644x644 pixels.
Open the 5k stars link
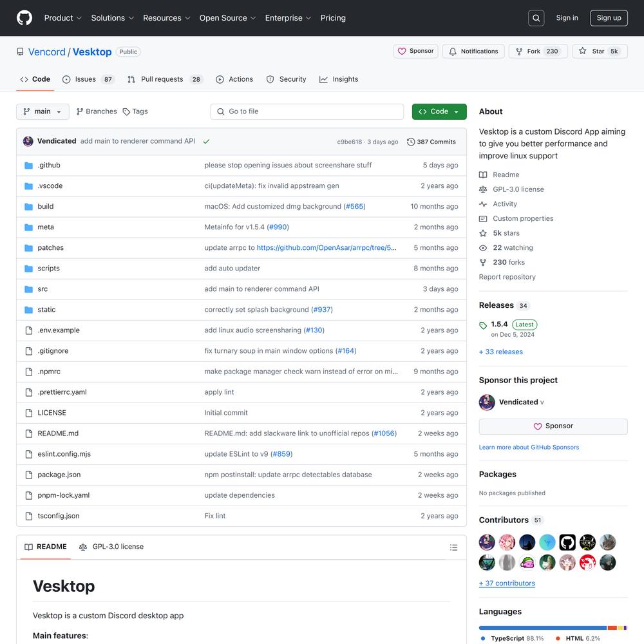tap(499, 233)
